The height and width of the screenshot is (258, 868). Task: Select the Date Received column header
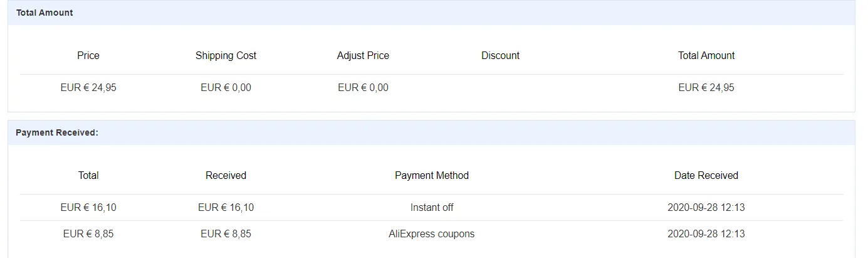click(x=706, y=175)
